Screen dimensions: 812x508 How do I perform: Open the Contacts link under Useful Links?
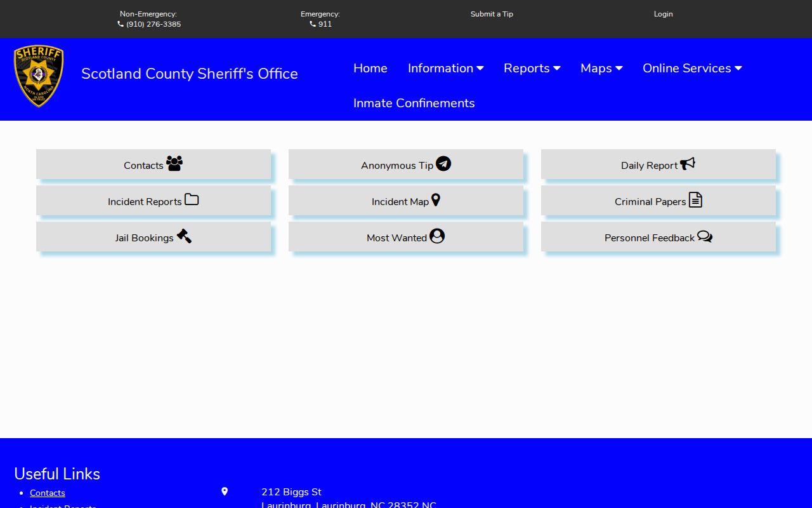(x=48, y=493)
